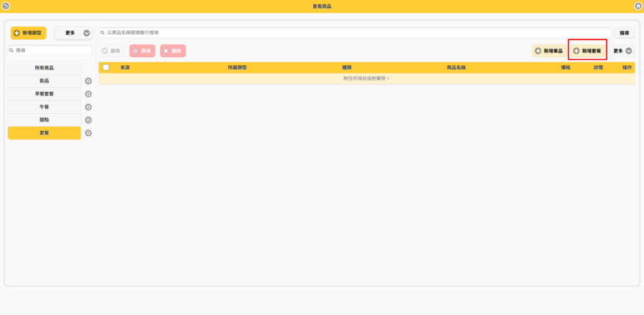This screenshot has height=315, width=644.
Task: Select the 所有商品 category
Action: pyautogui.click(x=44, y=68)
